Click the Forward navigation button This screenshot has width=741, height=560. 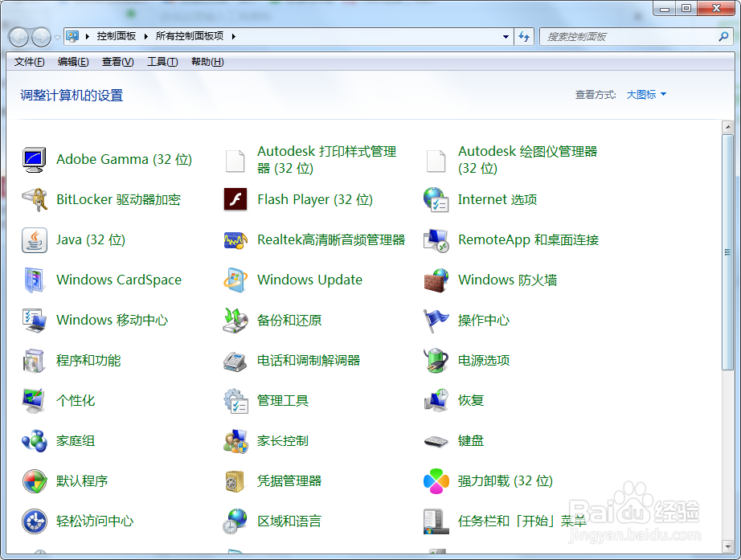[x=41, y=37]
